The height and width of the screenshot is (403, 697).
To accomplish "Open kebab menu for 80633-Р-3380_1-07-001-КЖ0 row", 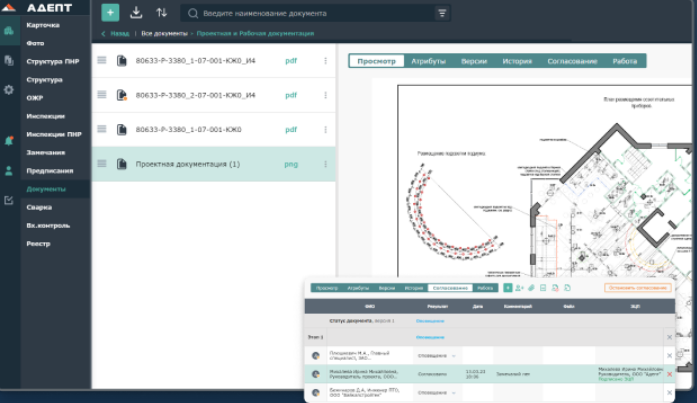I will (325, 129).
